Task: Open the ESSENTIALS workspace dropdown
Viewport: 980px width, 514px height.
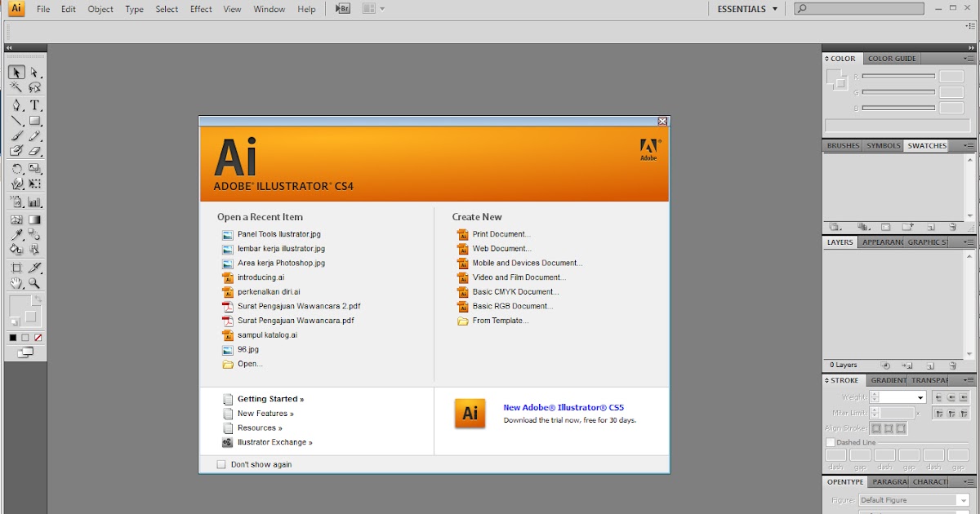Action: [x=747, y=9]
